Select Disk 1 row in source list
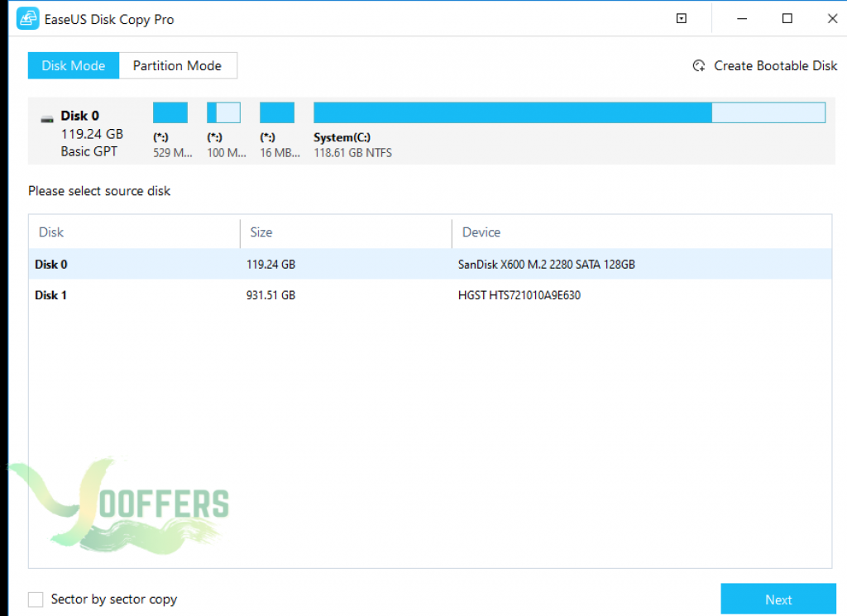 tap(430, 295)
